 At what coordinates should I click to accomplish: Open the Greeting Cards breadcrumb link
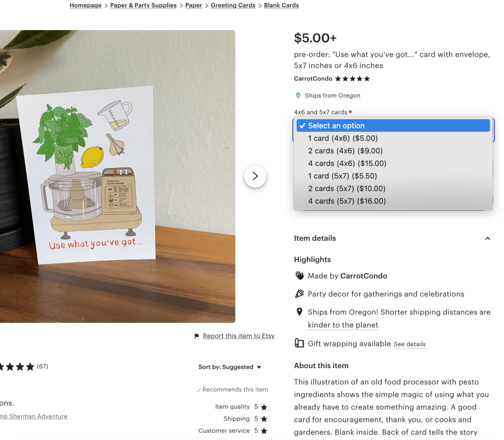click(x=233, y=5)
